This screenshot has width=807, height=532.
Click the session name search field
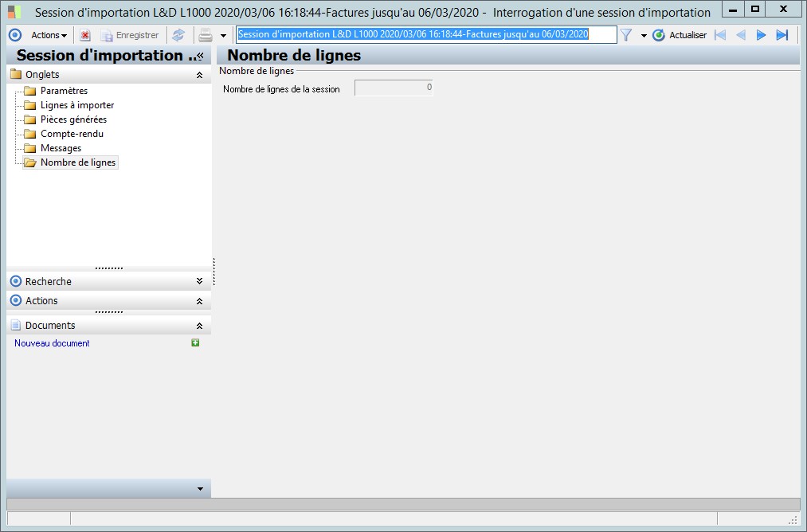pos(426,34)
